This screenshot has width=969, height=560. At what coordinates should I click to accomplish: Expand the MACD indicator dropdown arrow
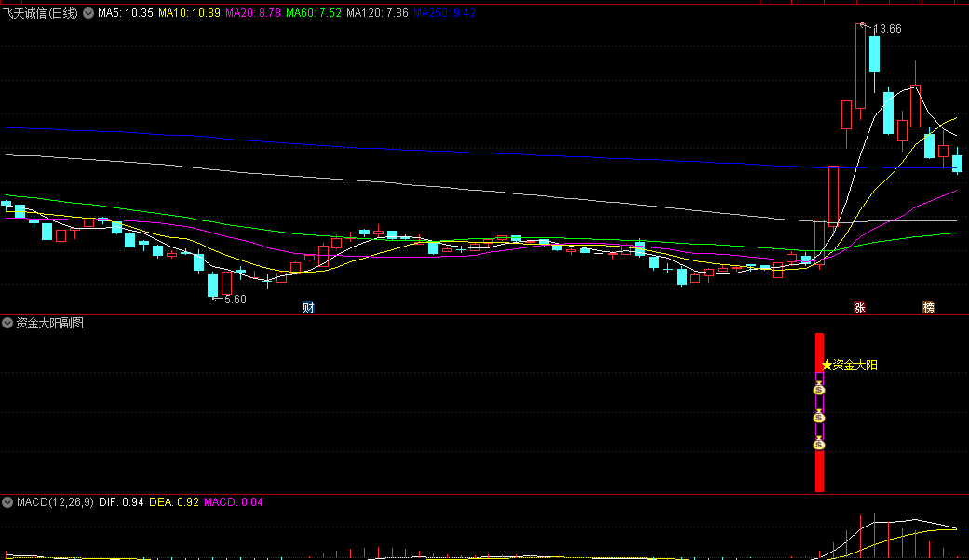coord(7,502)
